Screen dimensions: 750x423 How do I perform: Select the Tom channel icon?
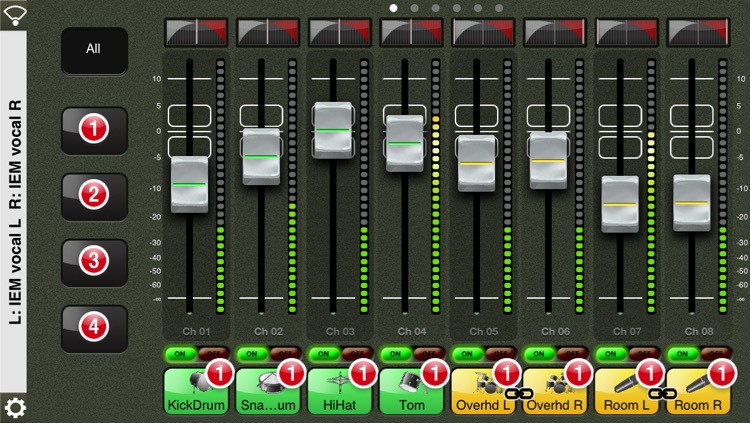(x=411, y=391)
